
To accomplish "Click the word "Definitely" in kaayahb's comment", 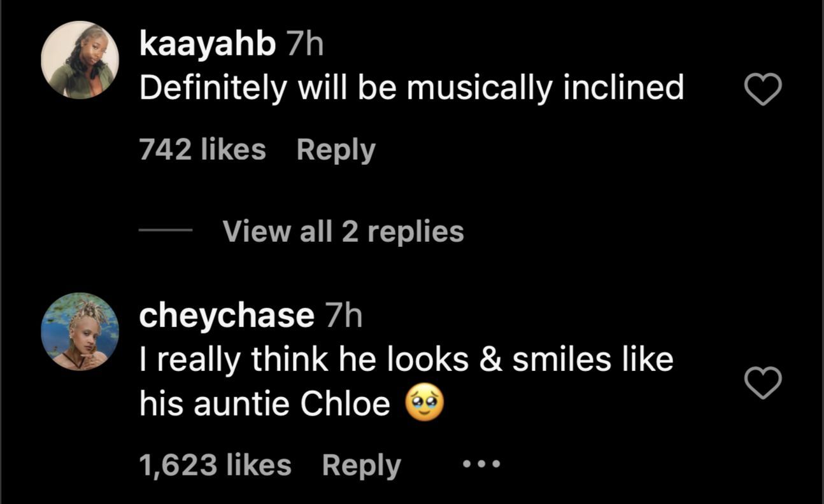I will coord(213,87).
